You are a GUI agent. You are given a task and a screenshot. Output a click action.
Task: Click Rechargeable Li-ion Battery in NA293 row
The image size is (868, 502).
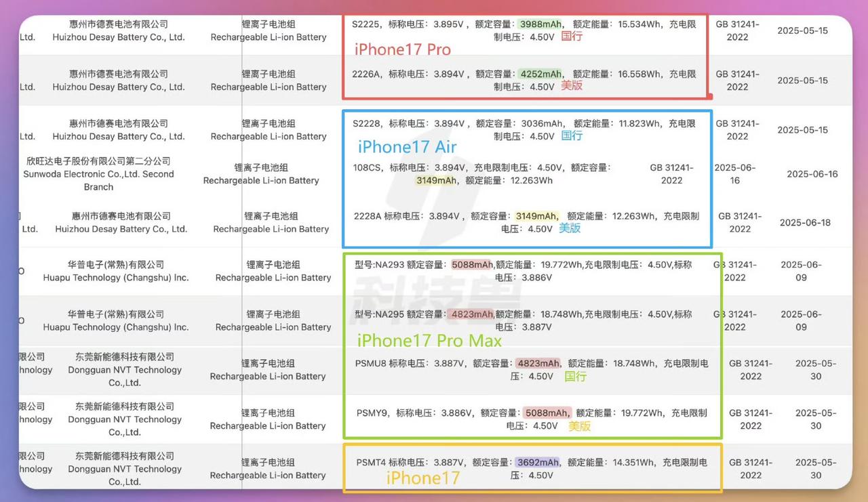(x=273, y=278)
